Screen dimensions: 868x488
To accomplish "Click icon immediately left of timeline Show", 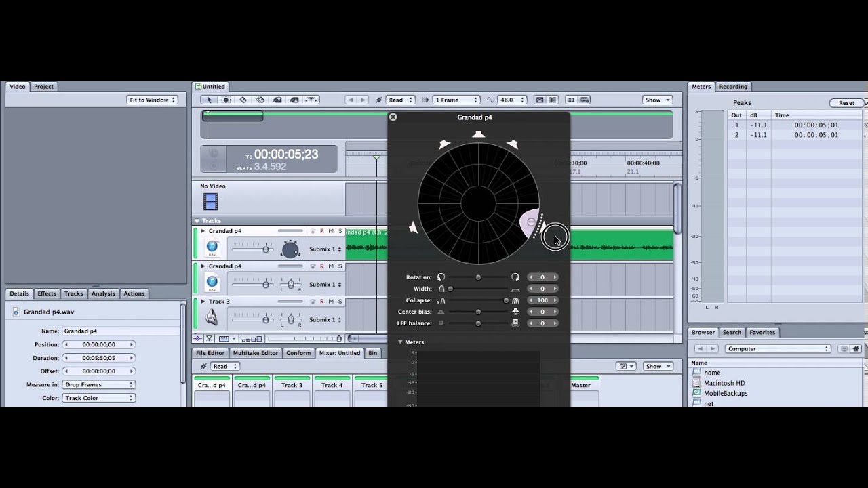I will pos(585,100).
